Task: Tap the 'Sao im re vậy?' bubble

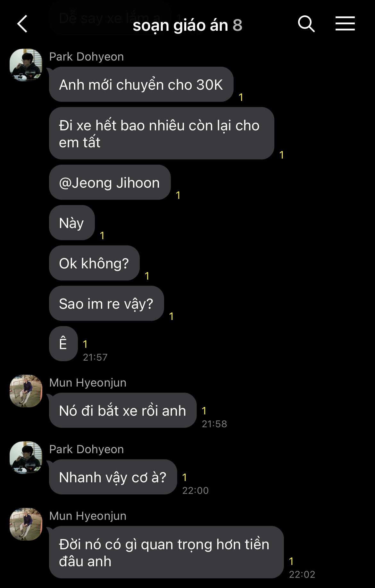Action: point(106,303)
